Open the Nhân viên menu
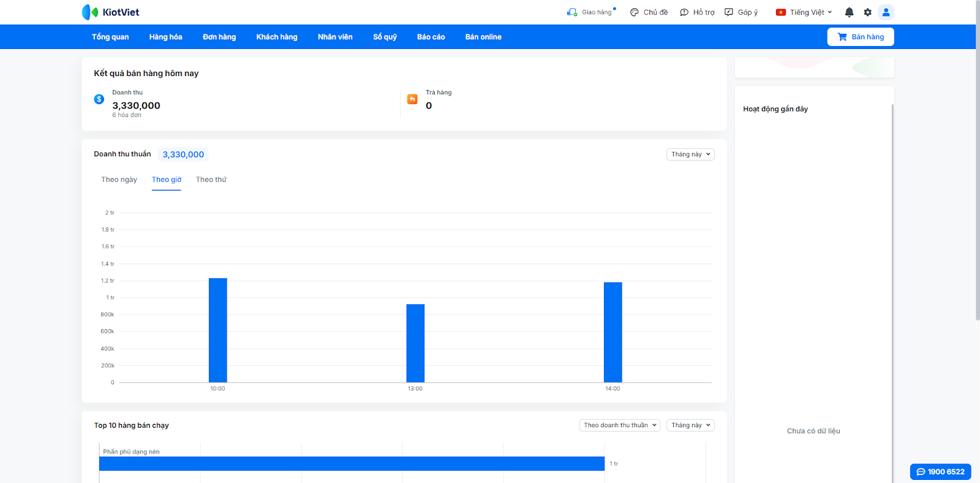The image size is (980, 483). point(335,37)
